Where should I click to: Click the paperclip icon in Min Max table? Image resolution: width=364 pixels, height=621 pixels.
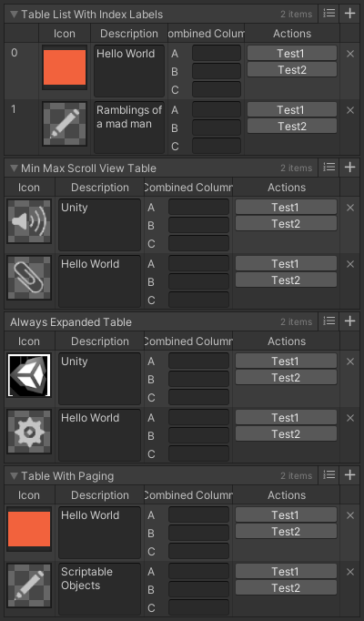coord(29,278)
